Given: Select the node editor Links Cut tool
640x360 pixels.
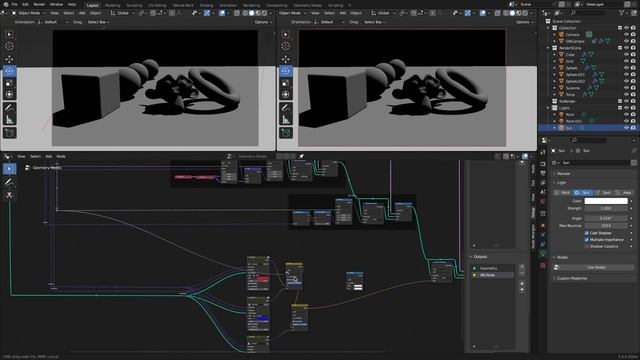Looking at the screenshot, I should (9, 195).
